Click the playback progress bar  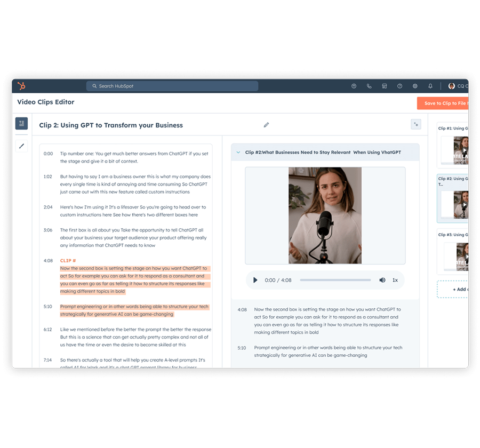coord(335,280)
